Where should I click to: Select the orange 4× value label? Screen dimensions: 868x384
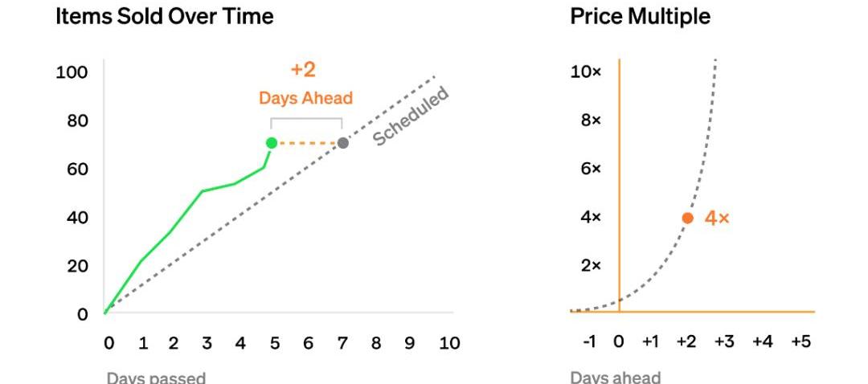pos(717,218)
